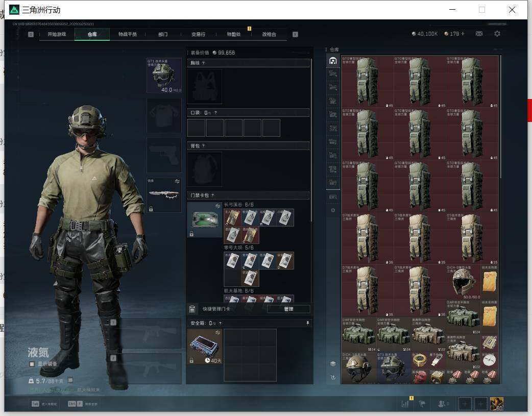The height and width of the screenshot is (416, 532).
Task: Select the green keycard case
Action: coord(205,219)
